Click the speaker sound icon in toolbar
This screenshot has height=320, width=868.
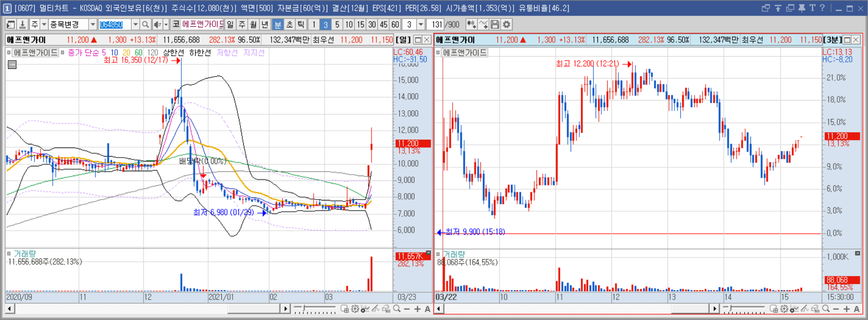(157, 24)
